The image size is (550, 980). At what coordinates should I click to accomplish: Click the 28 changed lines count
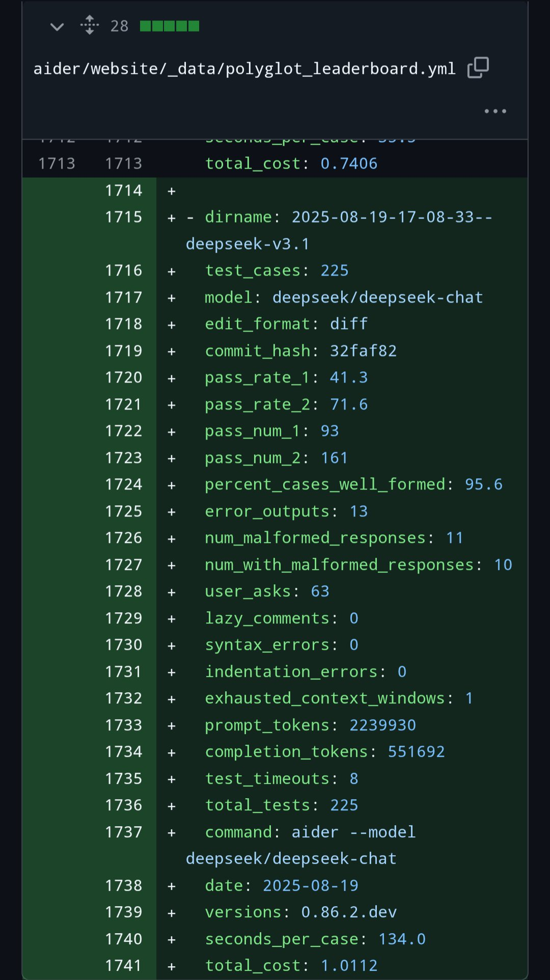119,26
